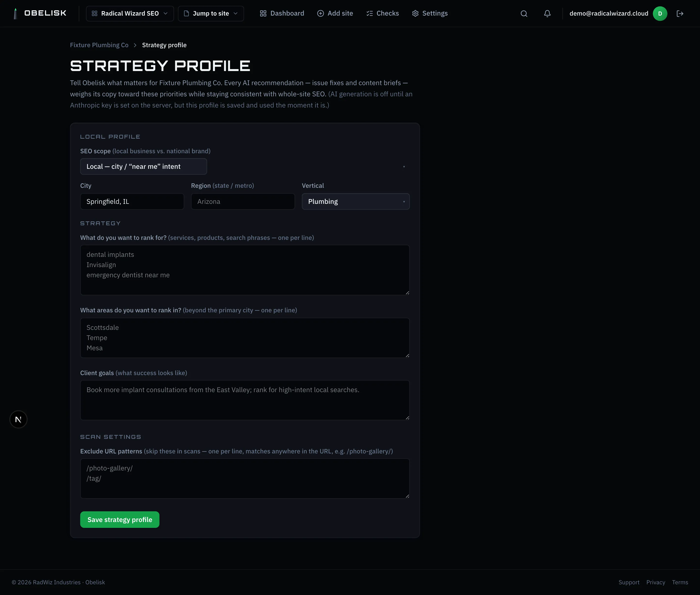Image resolution: width=700 pixels, height=595 pixels.
Task: Click the SEO scope label
Action: (95, 151)
